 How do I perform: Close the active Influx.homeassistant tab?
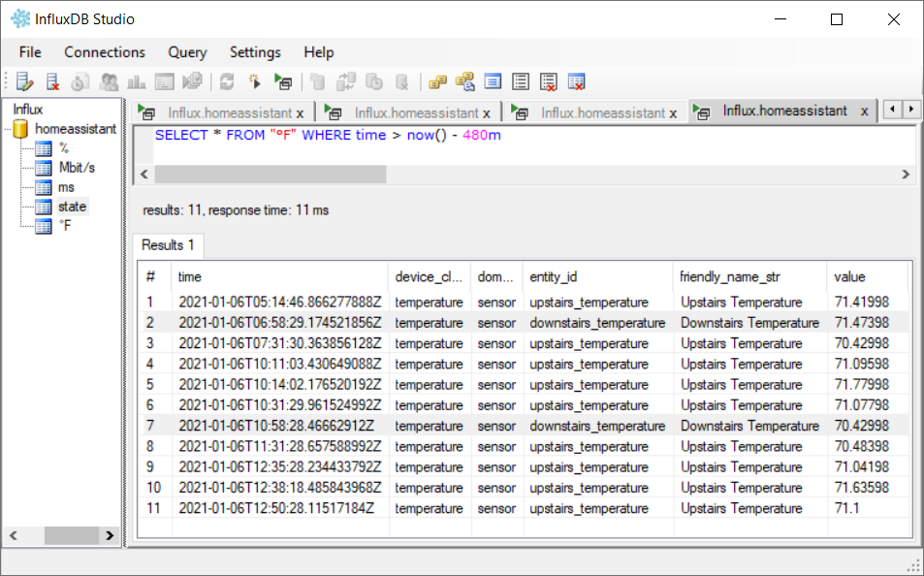(864, 111)
